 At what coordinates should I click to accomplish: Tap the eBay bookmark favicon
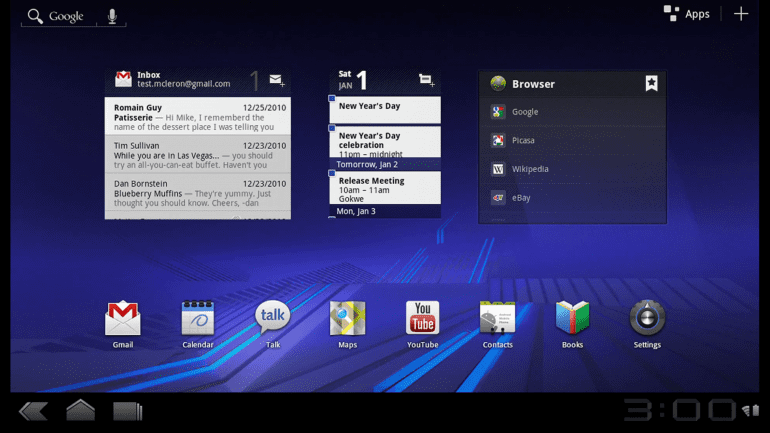click(498, 198)
